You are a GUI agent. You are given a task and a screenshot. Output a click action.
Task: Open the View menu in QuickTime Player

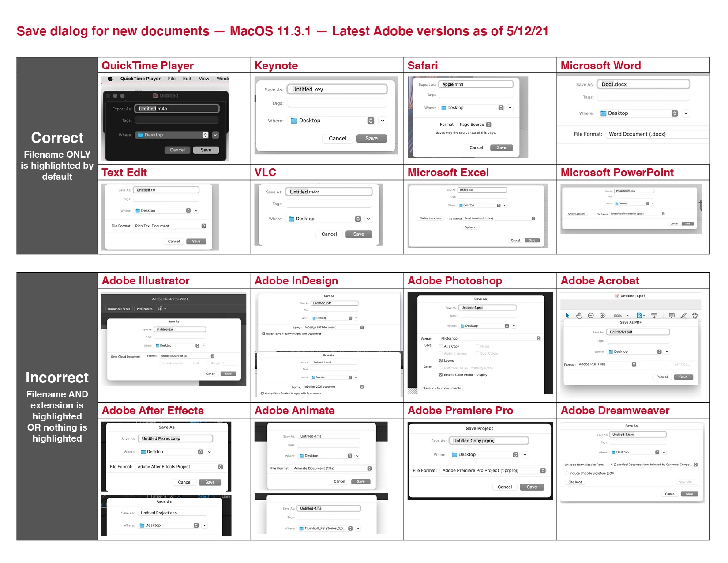click(x=204, y=79)
